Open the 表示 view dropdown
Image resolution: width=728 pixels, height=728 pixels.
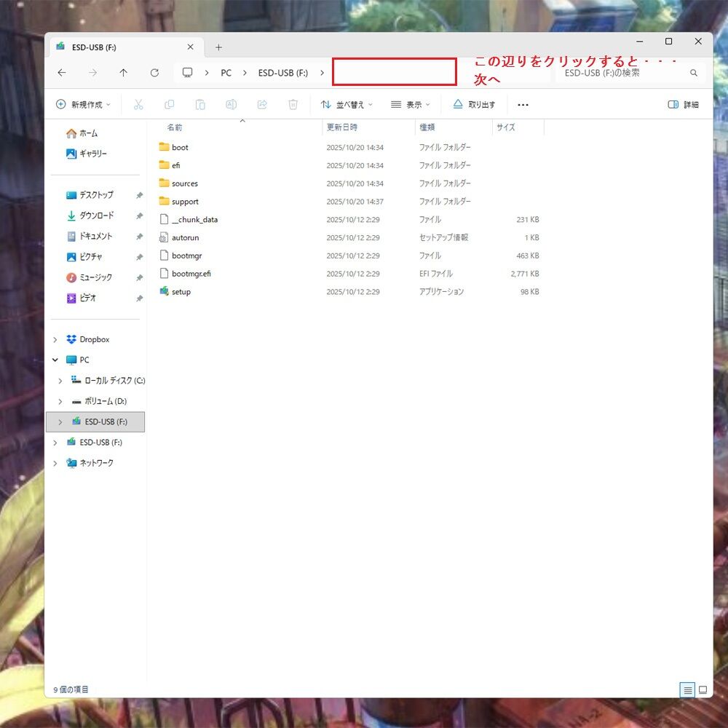pos(411,104)
